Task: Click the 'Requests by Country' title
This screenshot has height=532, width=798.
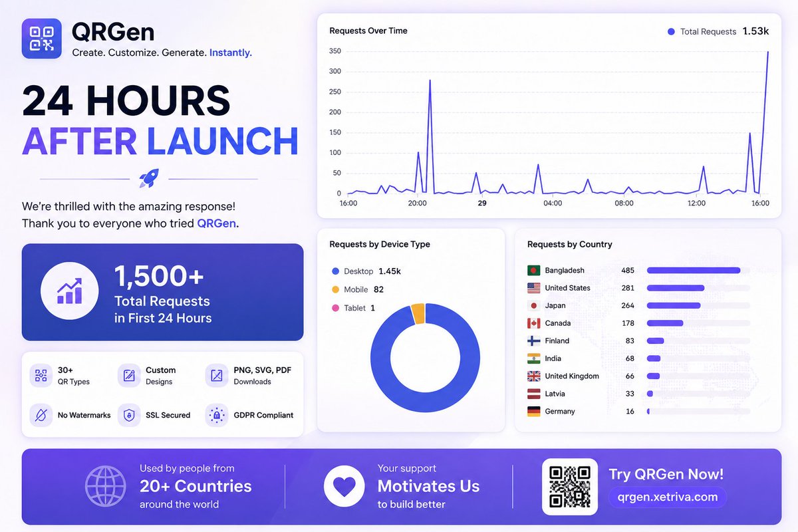Action: tap(570, 244)
